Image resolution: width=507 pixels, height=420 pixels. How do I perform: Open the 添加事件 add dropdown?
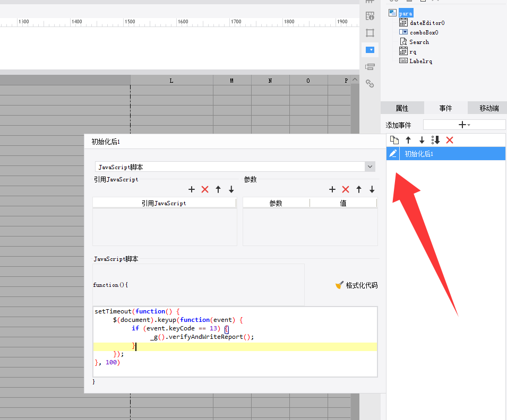pyautogui.click(x=464, y=125)
